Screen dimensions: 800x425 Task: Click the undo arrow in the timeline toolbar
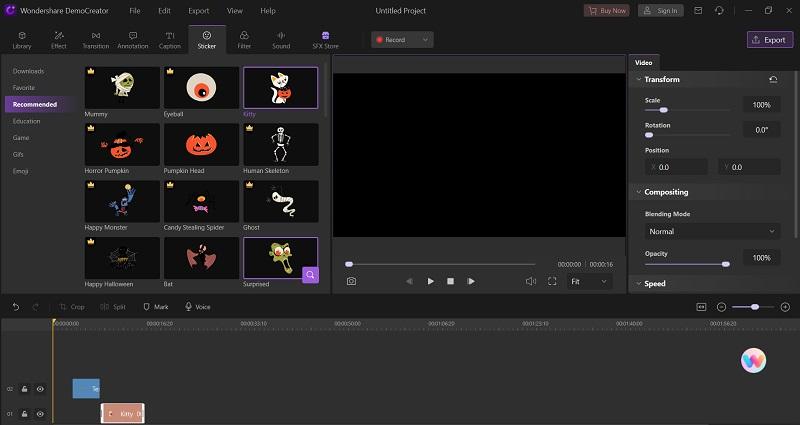[16, 307]
